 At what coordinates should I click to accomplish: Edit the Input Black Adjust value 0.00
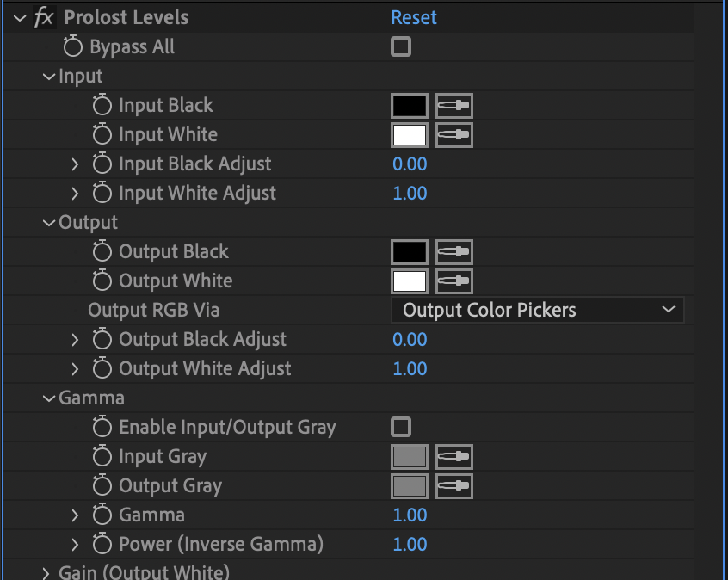(410, 164)
